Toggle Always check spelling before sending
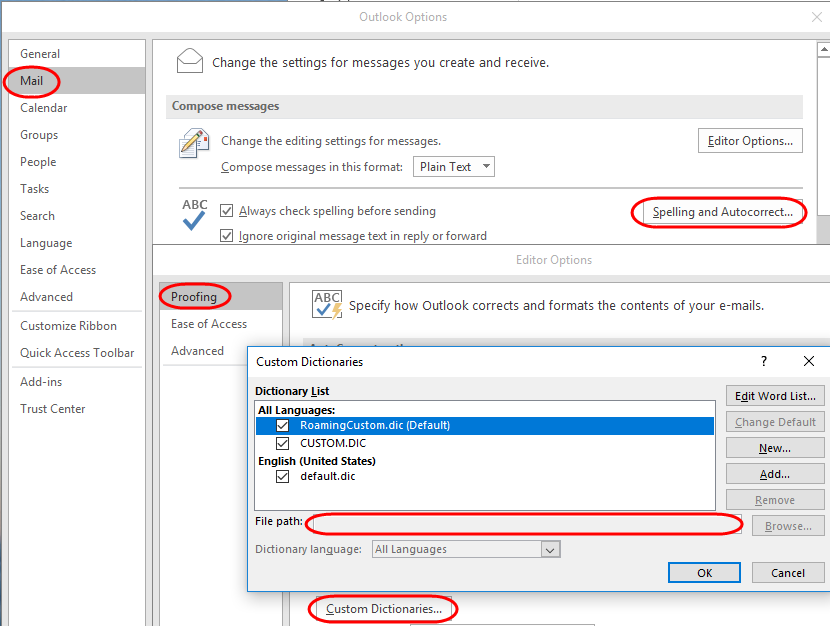Image resolution: width=830 pixels, height=626 pixels. tap(227, 211)
